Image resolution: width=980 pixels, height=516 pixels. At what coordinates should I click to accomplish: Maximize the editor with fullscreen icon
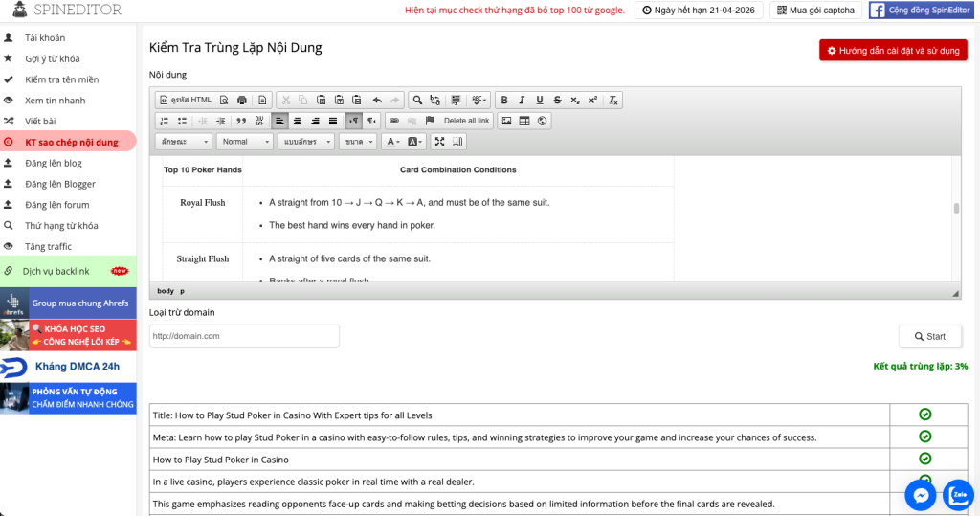[x=439, y=142]
